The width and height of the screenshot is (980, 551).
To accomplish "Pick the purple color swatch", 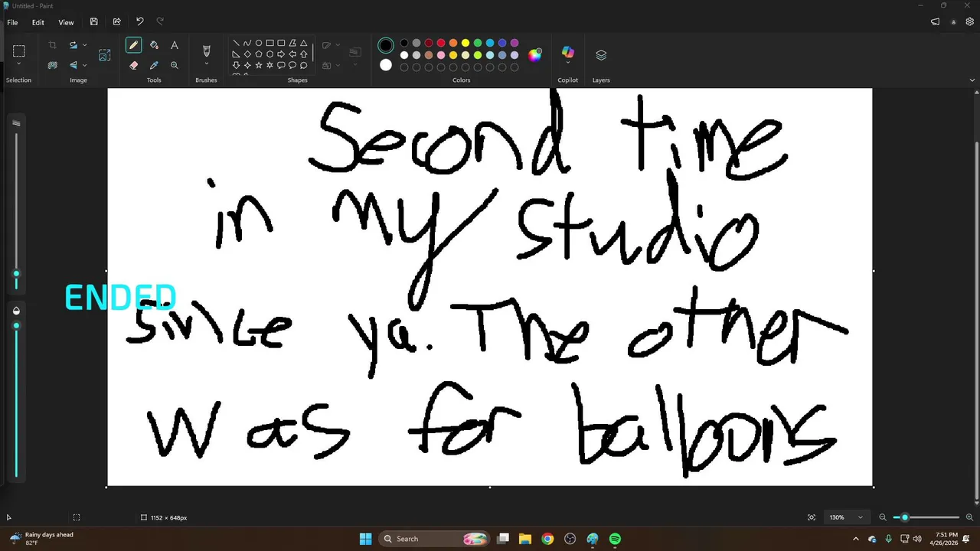I will [514, 43].
